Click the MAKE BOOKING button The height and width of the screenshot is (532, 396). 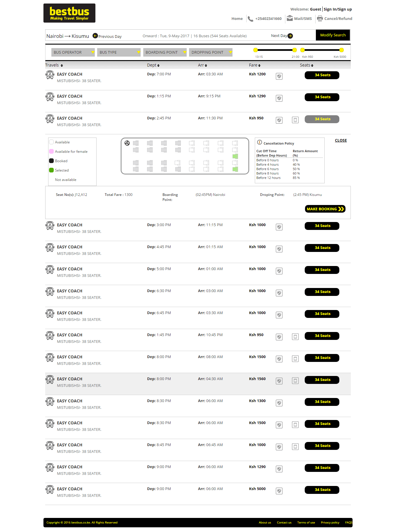[325, 209]
